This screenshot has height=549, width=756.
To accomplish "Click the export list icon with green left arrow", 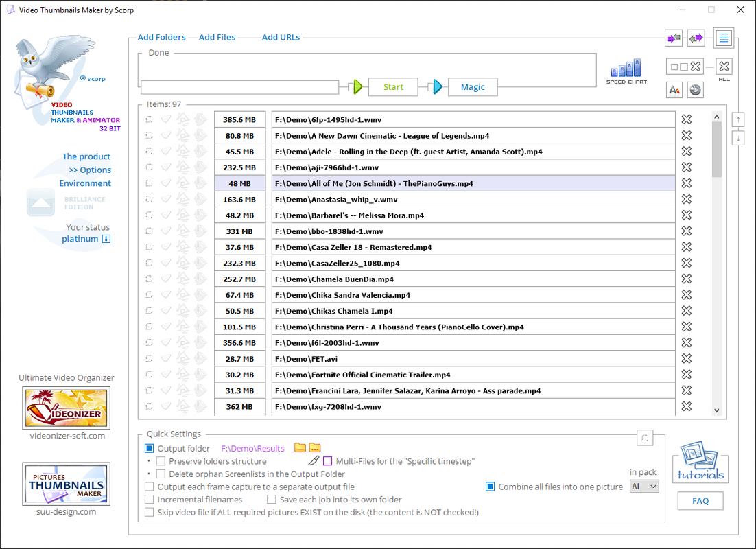I will click(696, 38).
